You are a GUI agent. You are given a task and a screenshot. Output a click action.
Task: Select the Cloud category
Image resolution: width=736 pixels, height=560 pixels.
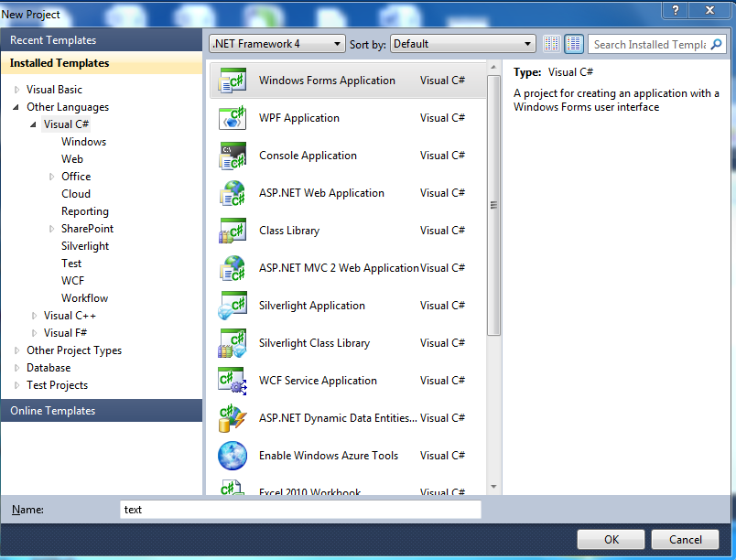pyautogui.click(x=76, y=194)
